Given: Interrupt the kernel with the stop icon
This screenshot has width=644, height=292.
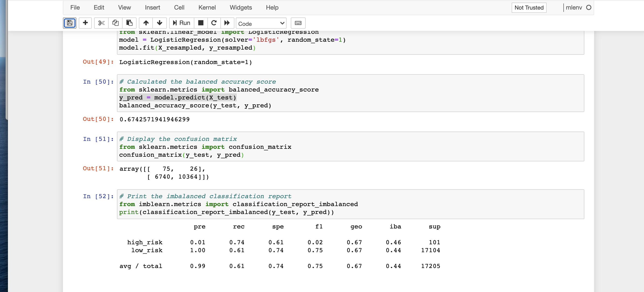Looking at the screenshot, I should coord(201,23).
